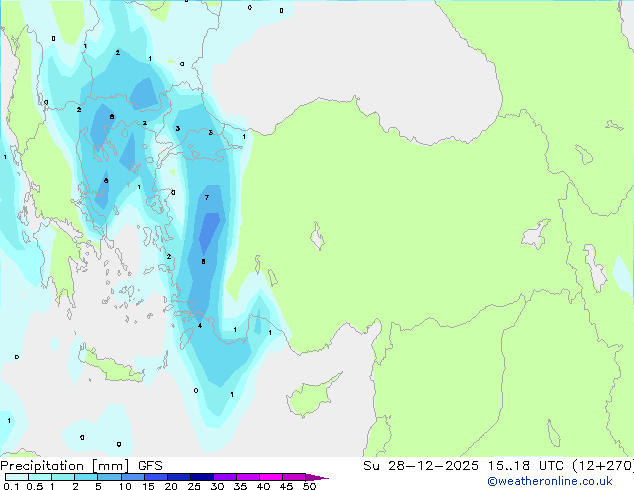Pick the 2–5 mm legend color box

86,477
